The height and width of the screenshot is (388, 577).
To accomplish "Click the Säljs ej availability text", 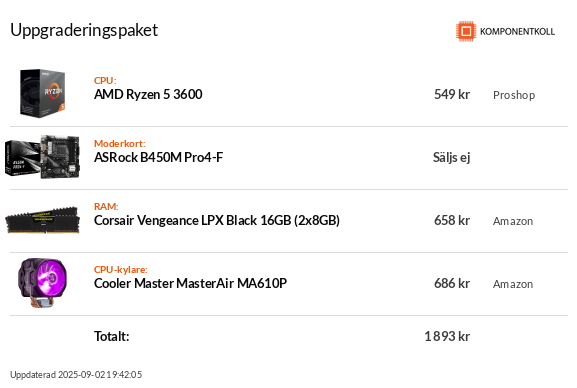I will pyautogui.click(x=452, y=158).
